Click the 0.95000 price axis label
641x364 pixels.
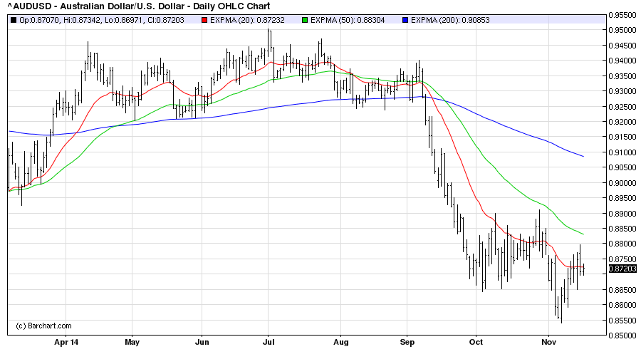[622, 30]
